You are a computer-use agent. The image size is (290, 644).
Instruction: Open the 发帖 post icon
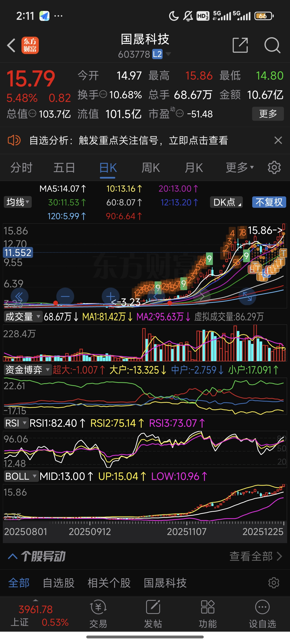153,614
